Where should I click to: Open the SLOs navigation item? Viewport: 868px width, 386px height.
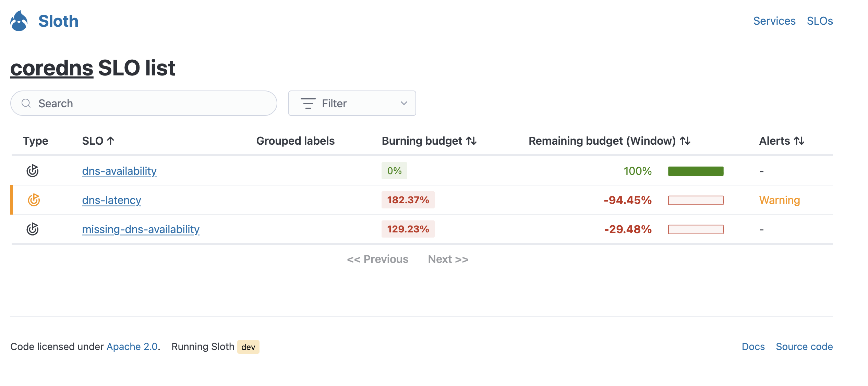[x=820, y=21]
